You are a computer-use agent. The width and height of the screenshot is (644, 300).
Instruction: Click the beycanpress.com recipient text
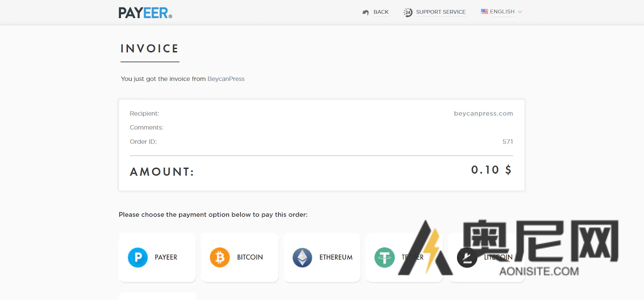click(483, 113)
